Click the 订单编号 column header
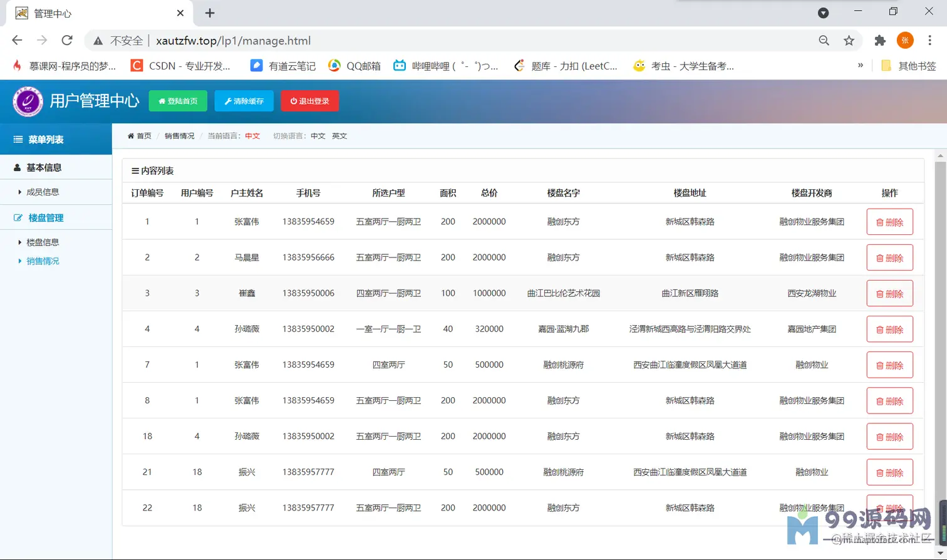Screen dimensions: 947x560 147,193
